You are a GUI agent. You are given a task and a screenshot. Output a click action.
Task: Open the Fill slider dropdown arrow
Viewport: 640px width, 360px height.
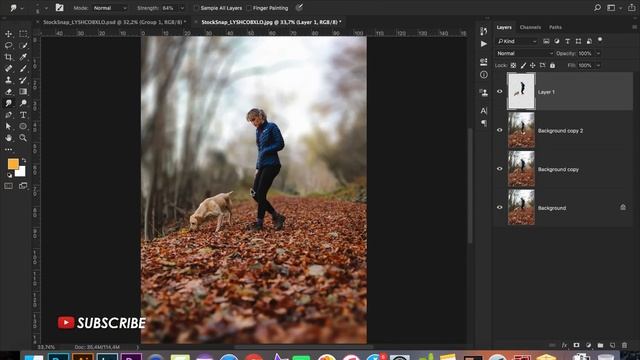coord(598,65)
